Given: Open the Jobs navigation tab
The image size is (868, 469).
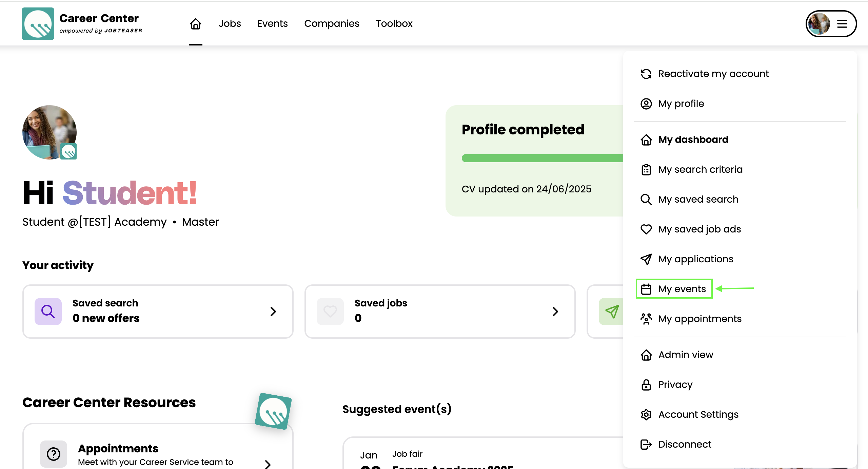Looking at the screenshot, I should (230, 24).
